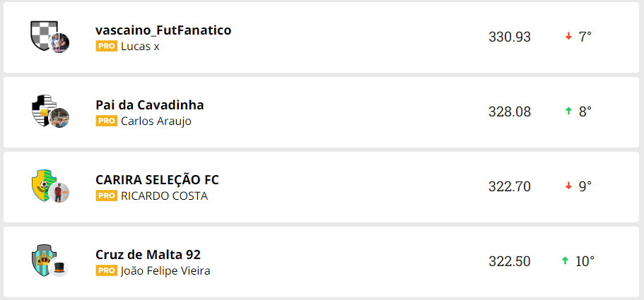Image resolution: width=644 pixels, height=300 pixels.
Task: Click owner name João Felipe Vieira
Action: coord(165,270)
